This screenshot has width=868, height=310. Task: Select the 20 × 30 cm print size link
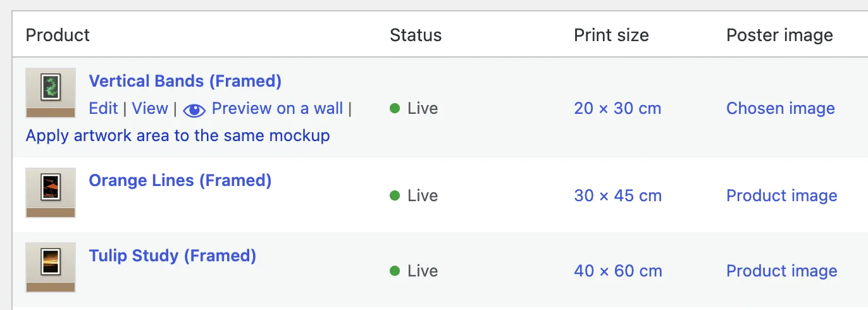coord(617,108)
